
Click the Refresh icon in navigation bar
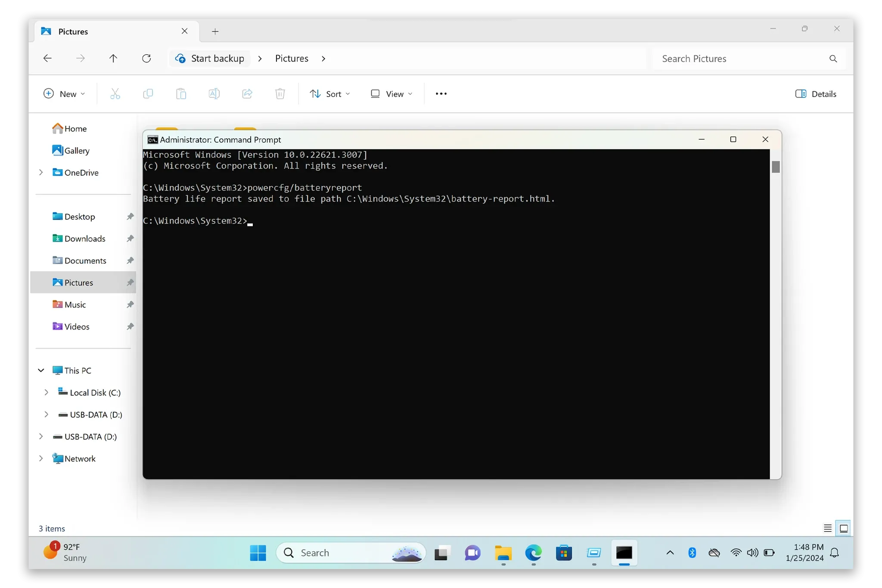[146, 59]
